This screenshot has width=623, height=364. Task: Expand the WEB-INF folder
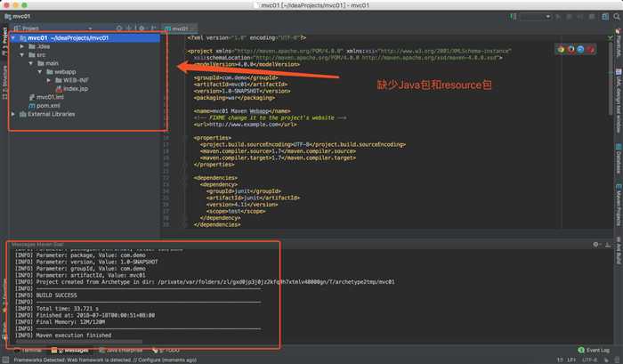coord(47,80)
